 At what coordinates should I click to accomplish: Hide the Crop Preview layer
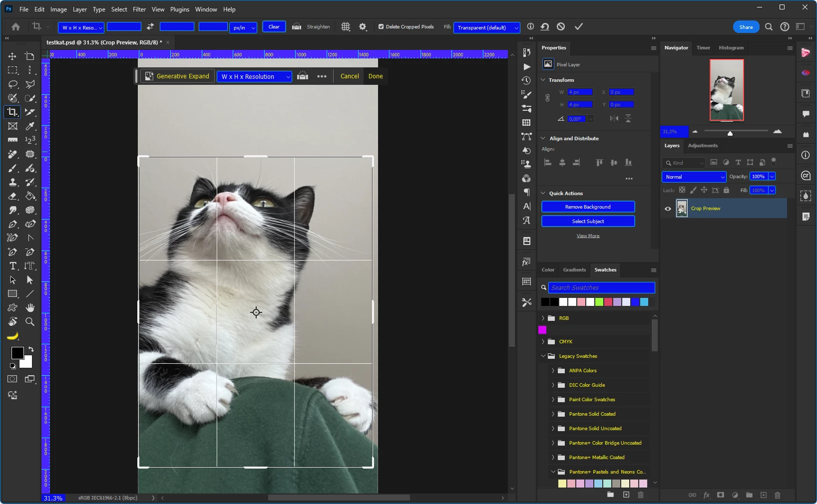[668, 209]
